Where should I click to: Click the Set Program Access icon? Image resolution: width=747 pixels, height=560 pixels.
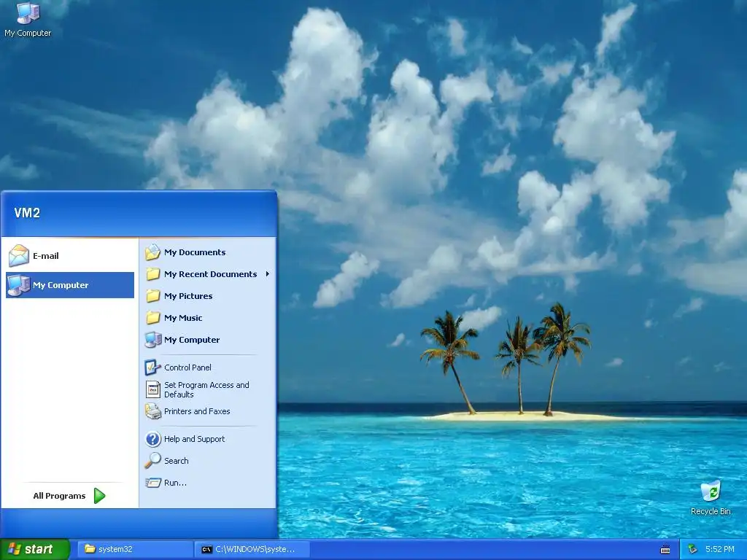click(153, 389)
